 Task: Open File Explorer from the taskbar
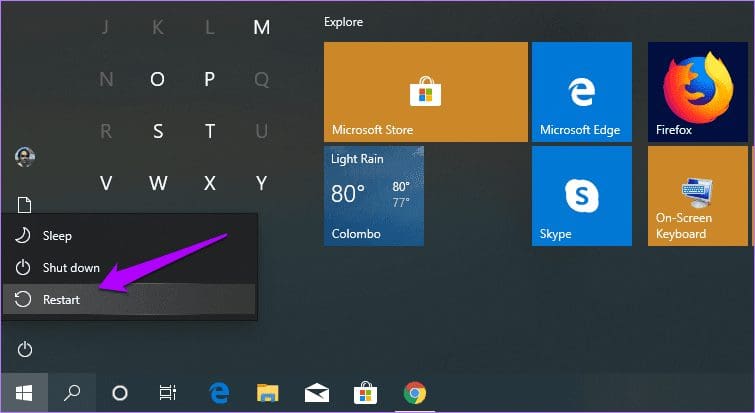pyautogui.click(x=268, y=393)
